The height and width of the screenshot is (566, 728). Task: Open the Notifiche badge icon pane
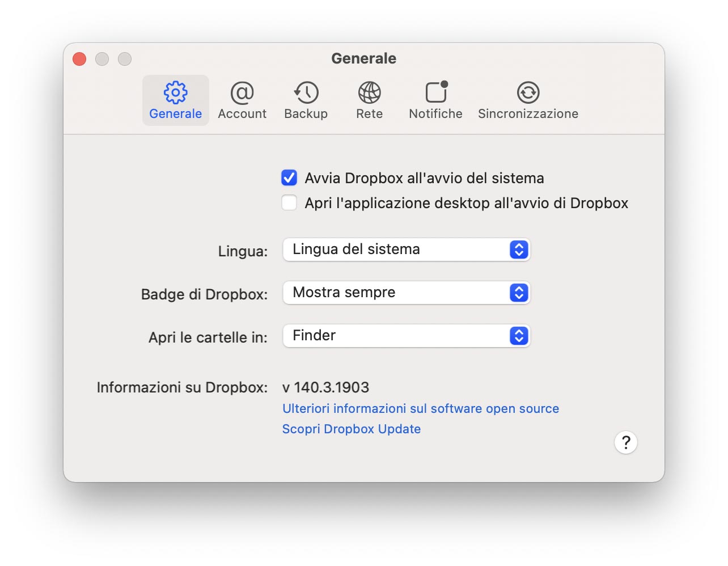(x=436, y=92)
